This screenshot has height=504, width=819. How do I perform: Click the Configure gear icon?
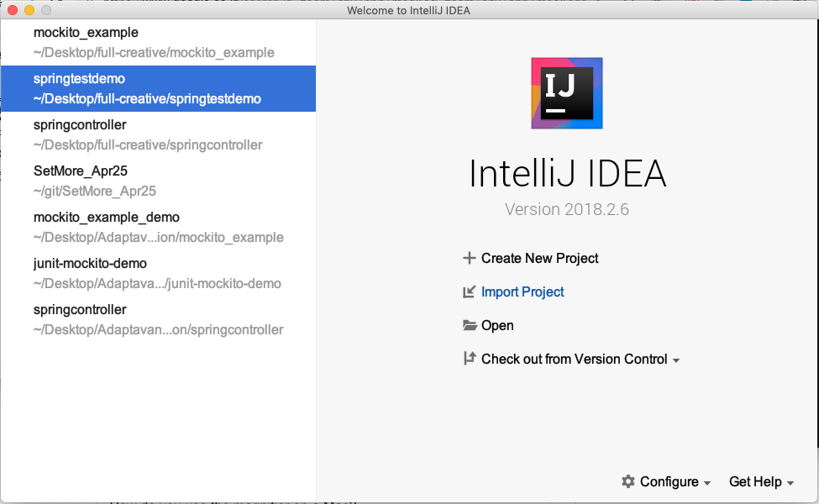(x=628, y=481)
